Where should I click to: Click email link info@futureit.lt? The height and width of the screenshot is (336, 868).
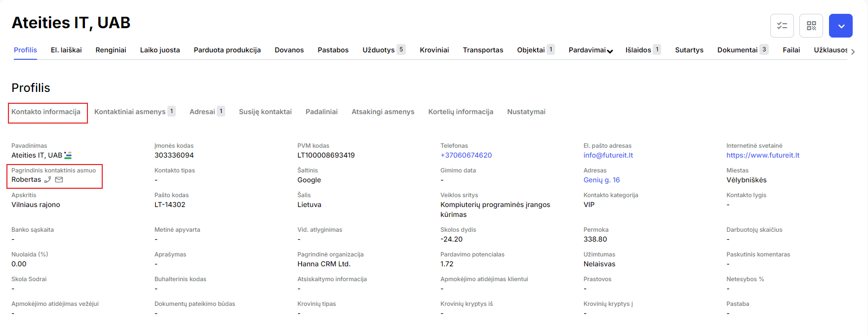tap(608, 155)
